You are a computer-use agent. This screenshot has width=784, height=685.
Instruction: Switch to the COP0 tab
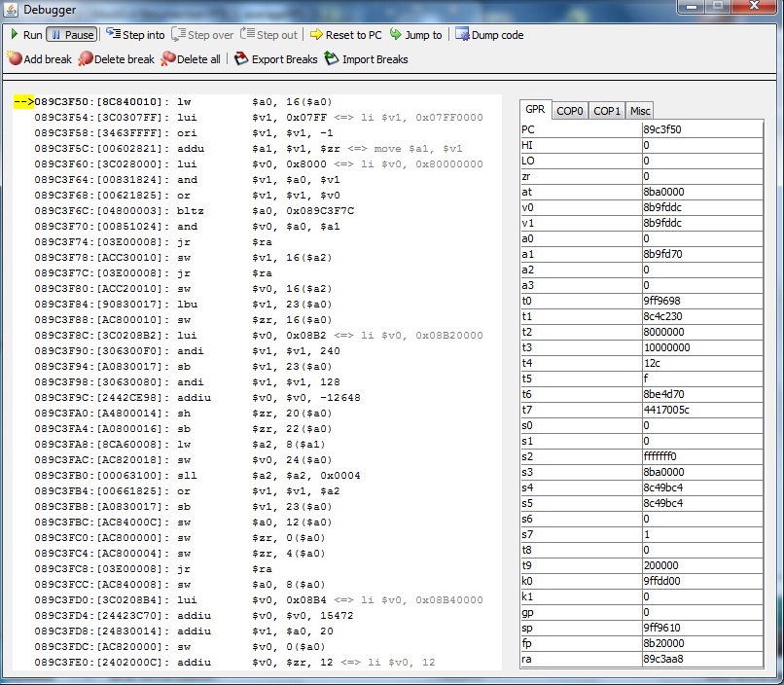point(570,111)
